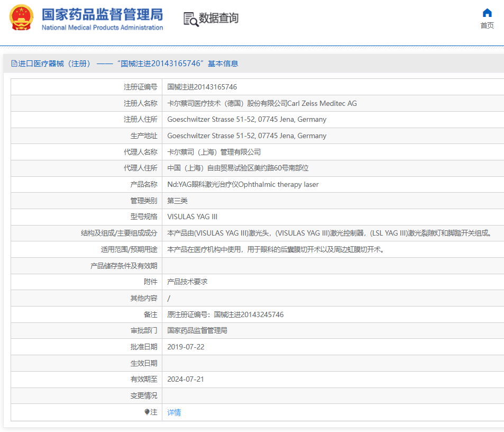Click the 附件 row label
504x432 pixels.
tap(150, 282)
